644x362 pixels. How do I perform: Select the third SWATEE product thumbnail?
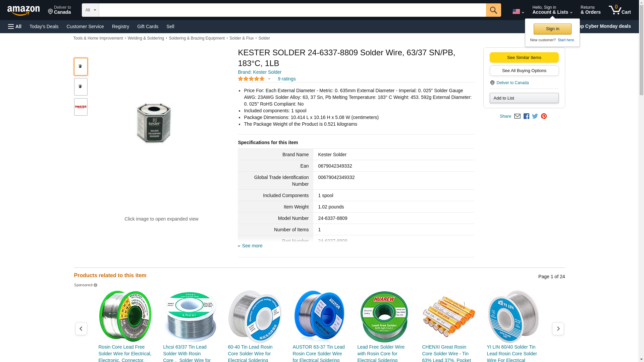80,107
